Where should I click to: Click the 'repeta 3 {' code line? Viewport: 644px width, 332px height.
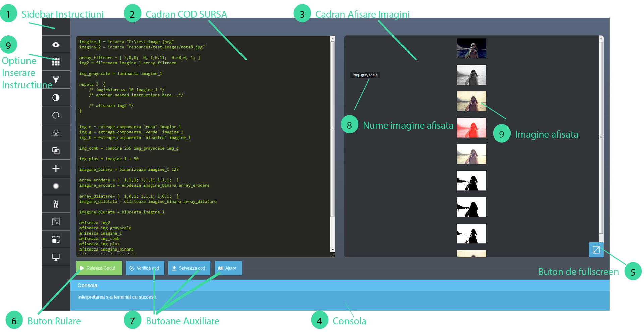(x=92, y=85)
